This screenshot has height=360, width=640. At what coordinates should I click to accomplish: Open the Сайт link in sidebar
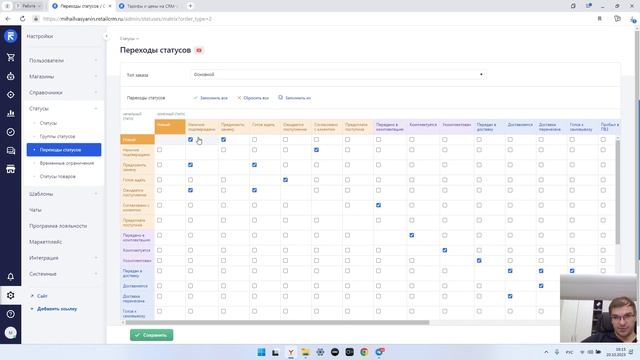pyautogui.click(x=39, y=296)
